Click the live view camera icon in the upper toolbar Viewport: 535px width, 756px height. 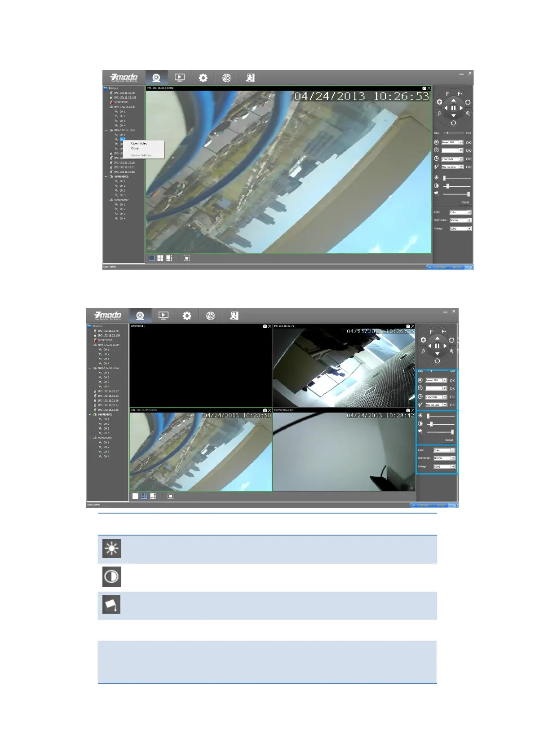point(156,78)
